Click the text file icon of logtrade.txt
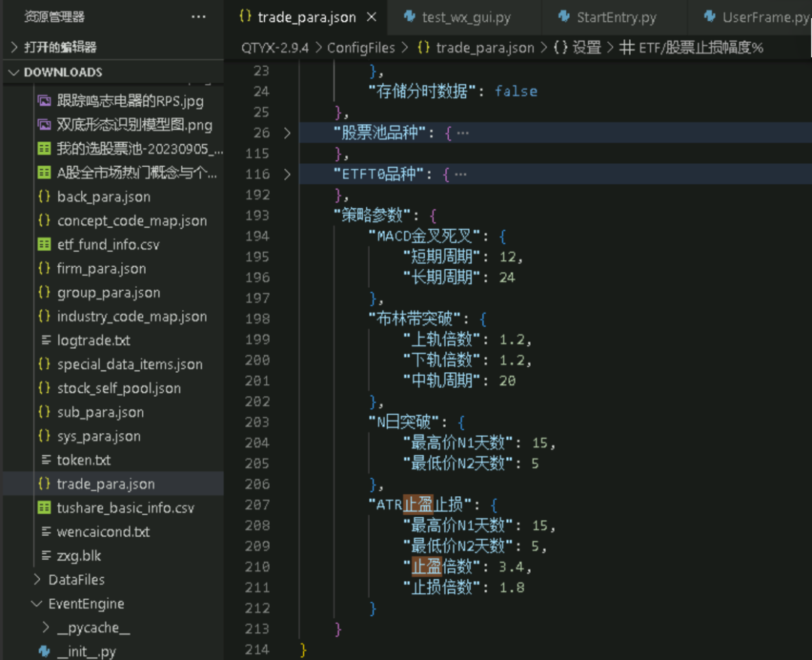Screen dimensions: 812x660 (46, 340)
